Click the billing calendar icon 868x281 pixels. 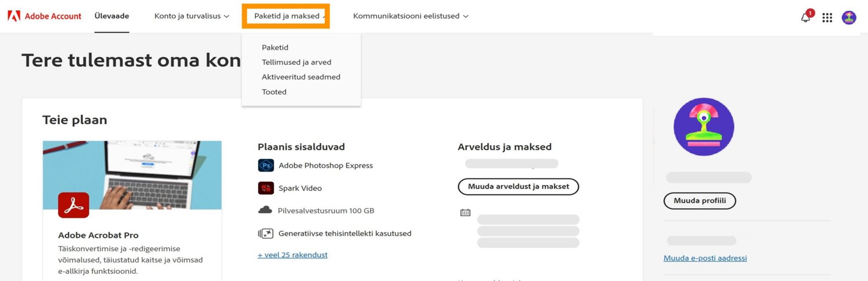coord(465,212)
